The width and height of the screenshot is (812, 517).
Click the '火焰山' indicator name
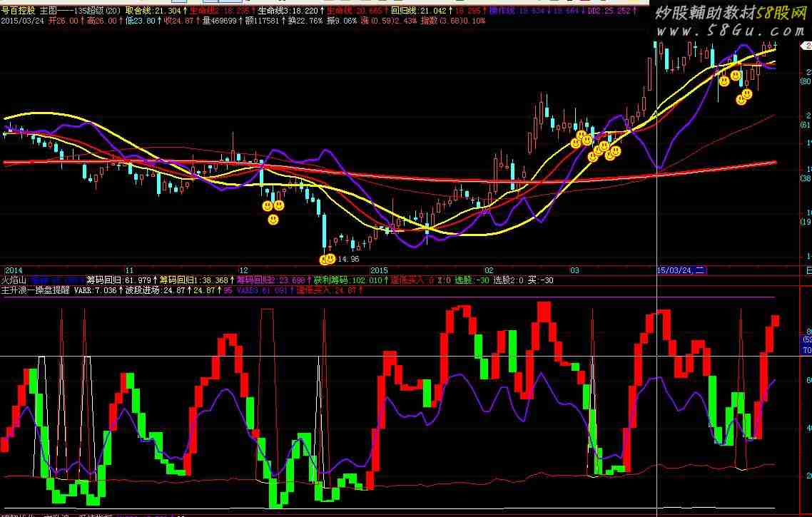pyautogui.click(x=14, y=280)
